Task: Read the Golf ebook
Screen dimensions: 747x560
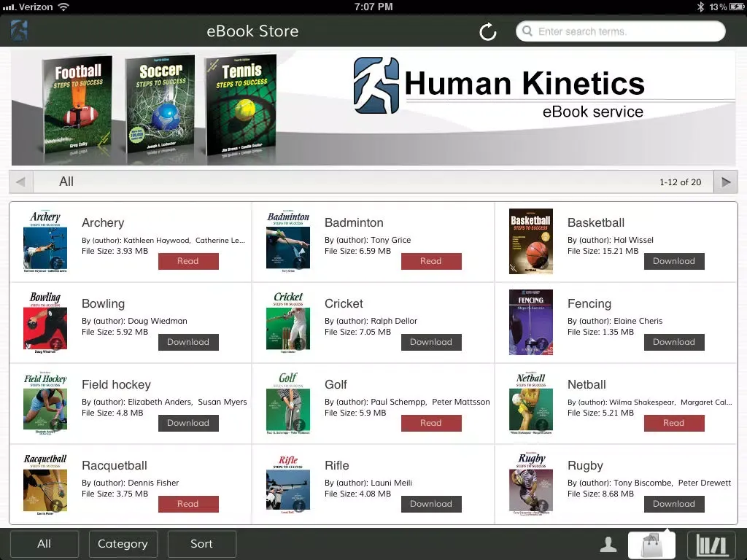Action: pos(431,423)
